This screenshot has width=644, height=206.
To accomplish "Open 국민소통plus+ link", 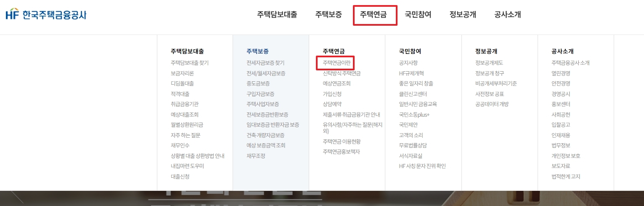I will coord(414,115).
